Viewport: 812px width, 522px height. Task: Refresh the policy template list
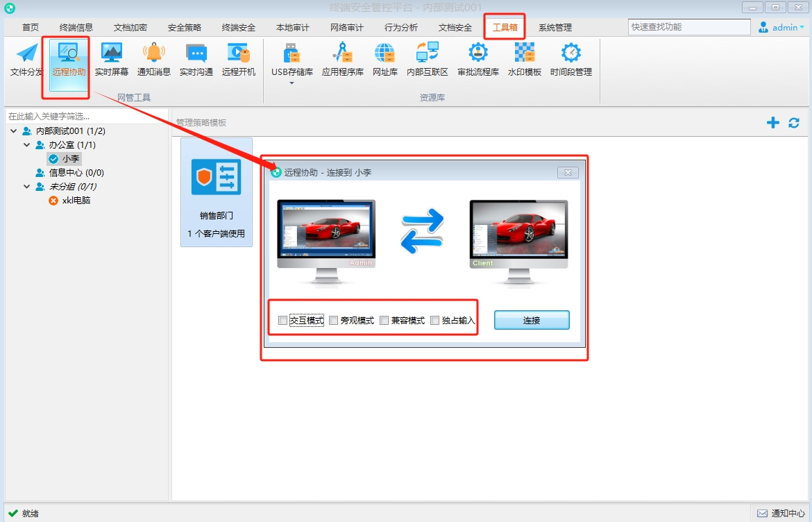[x=794, y=123]
